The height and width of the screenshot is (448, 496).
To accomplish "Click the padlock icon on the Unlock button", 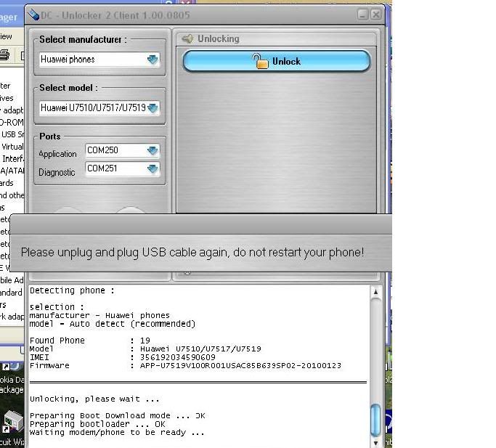I will pyautogui.click(x=260, y=61).
